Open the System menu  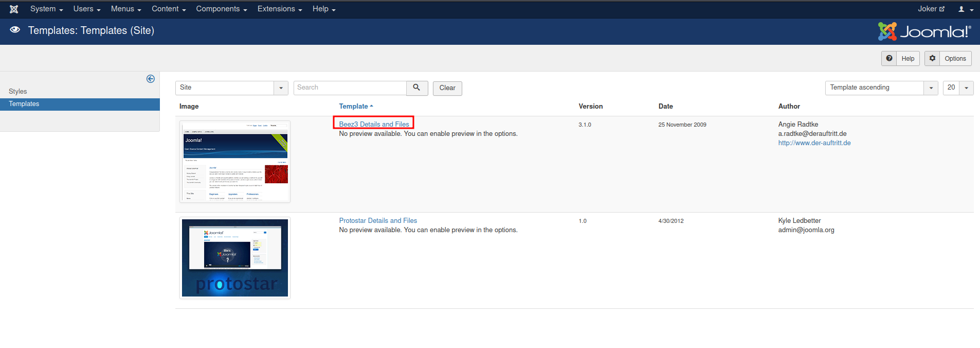pyautogui.click(x=46, y=9)
